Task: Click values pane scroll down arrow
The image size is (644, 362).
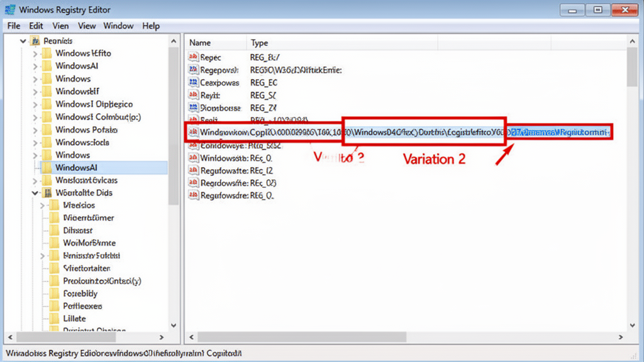Action: pos(632,326)
